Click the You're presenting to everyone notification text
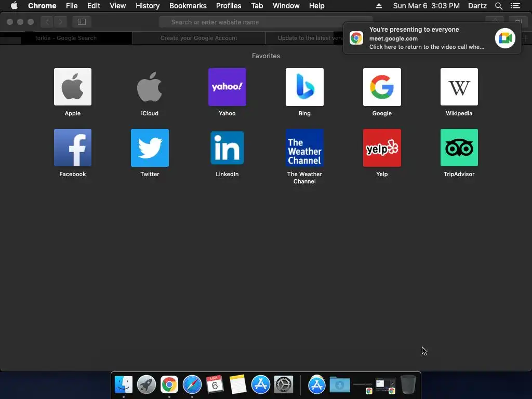The image size is (532, 399). click(414, 30)
